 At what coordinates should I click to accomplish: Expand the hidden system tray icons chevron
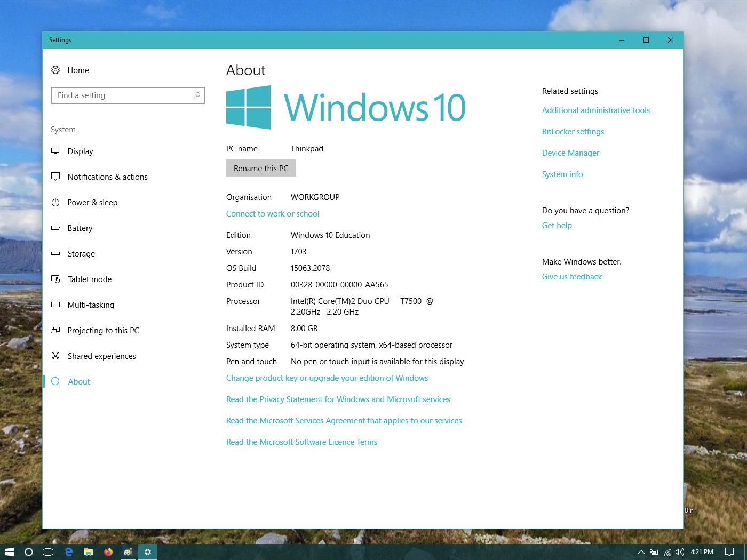click(x=641, y=552)
